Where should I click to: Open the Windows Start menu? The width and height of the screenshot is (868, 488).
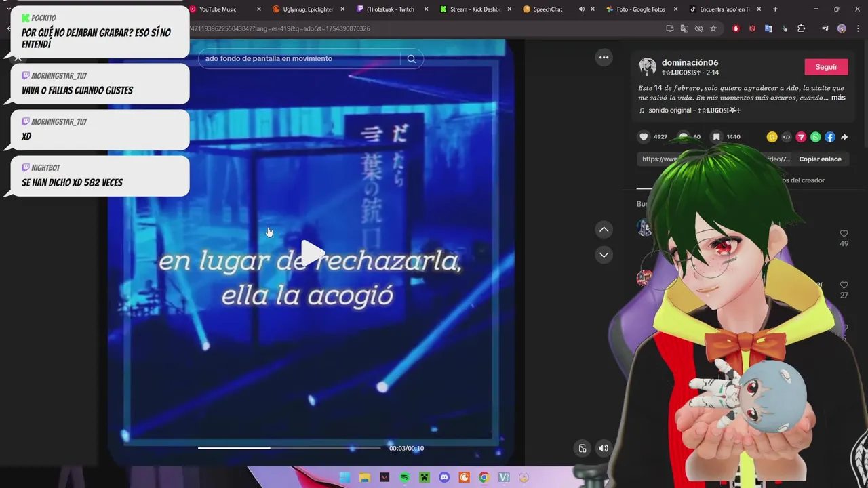[x=344, y=478]
